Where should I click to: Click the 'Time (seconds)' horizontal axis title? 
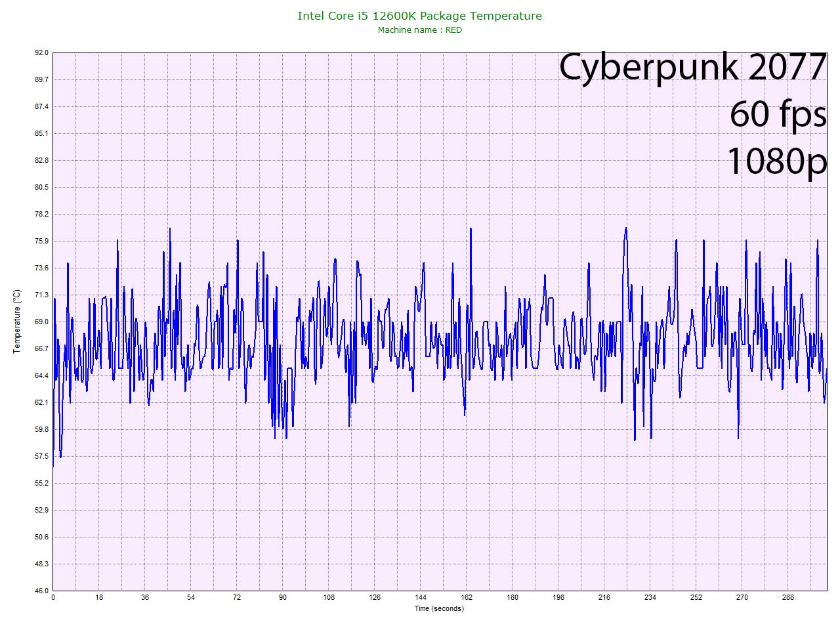[438, 608]
